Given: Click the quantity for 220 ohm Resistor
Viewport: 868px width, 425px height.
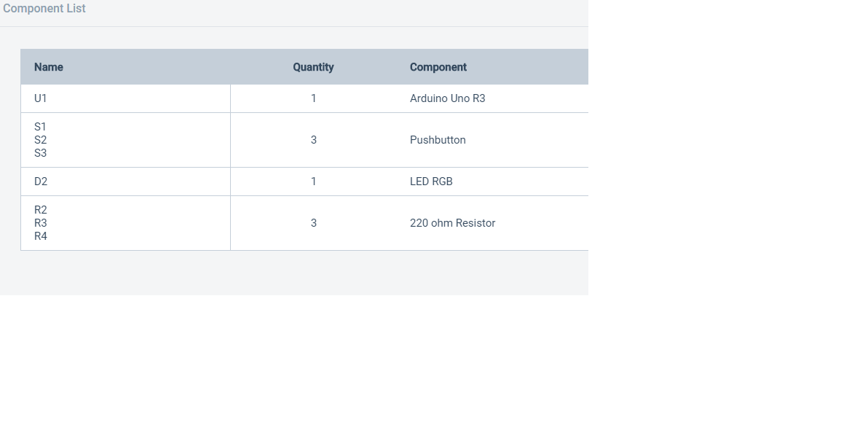Looking at the screenshot, I should coord(314,223).
